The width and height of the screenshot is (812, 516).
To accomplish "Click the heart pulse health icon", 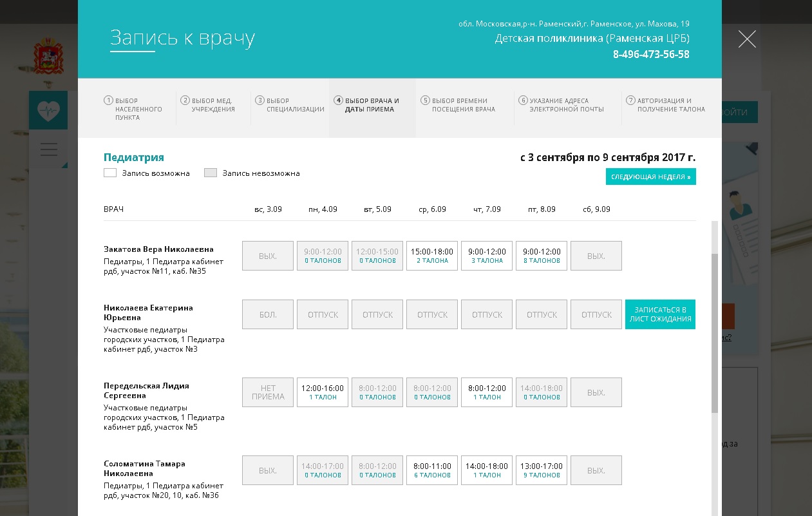I will click(x=48, y=110).
